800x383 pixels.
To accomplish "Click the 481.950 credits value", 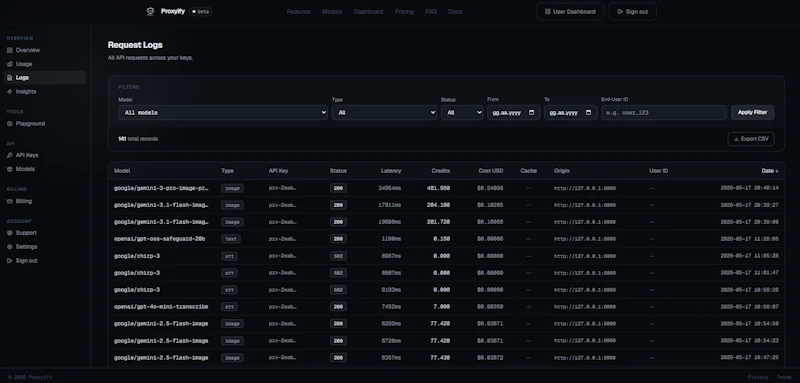I will [438, 188].
